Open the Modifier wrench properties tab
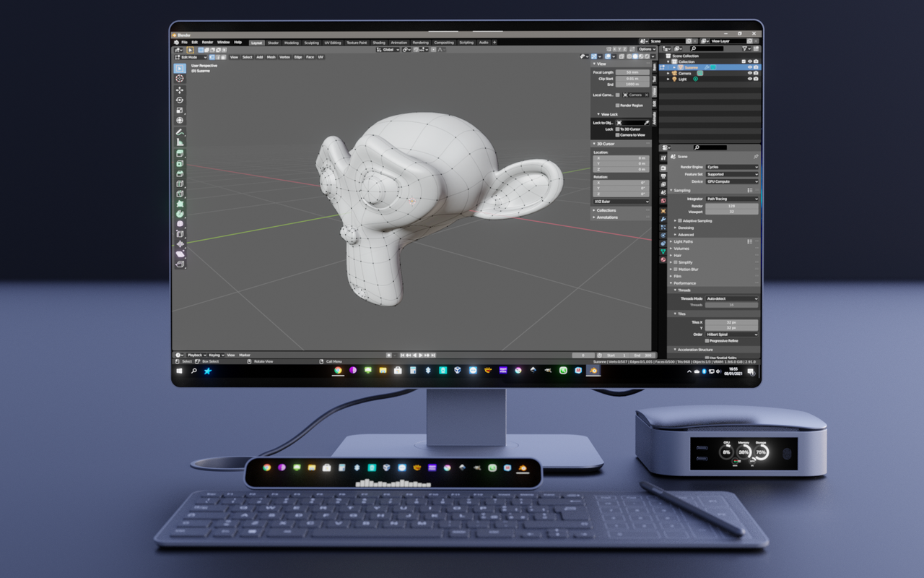This screenshot has width=924, height=578. coord(663,219)
